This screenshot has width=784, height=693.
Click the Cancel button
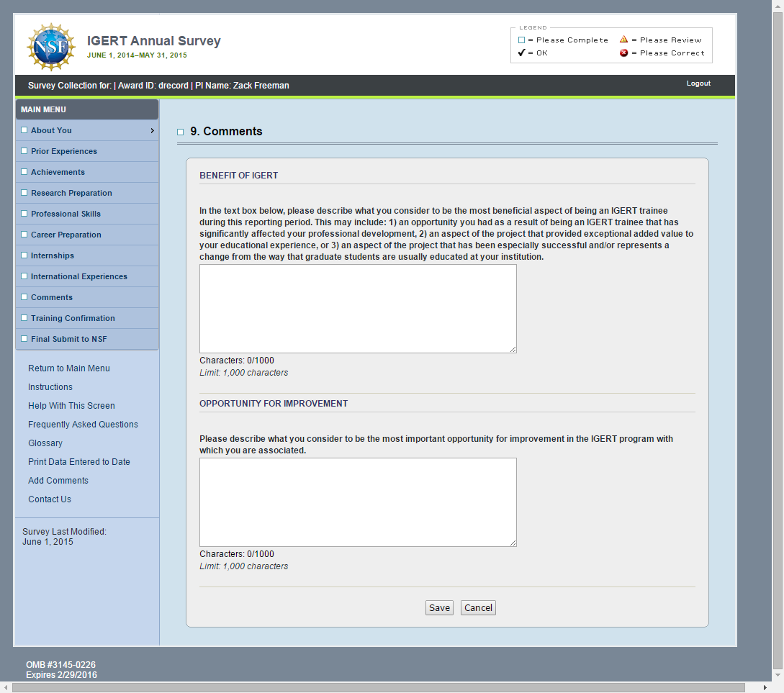[478, 607]
